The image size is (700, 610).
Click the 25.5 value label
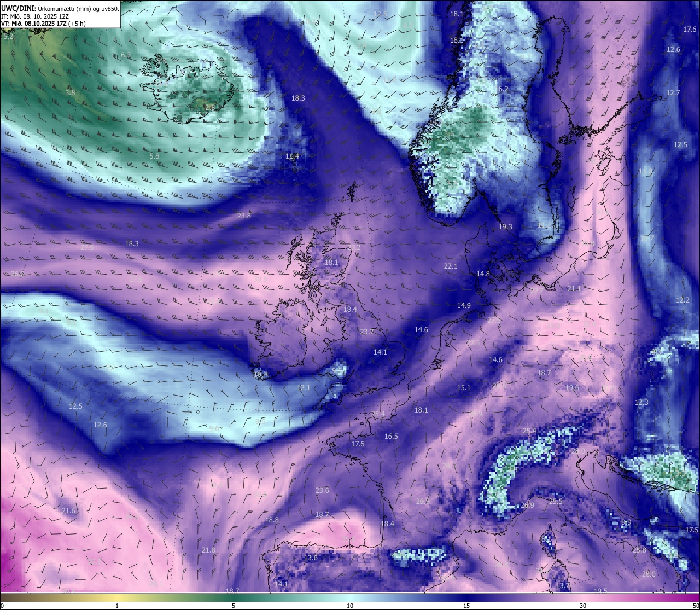(x=556, y=501)
